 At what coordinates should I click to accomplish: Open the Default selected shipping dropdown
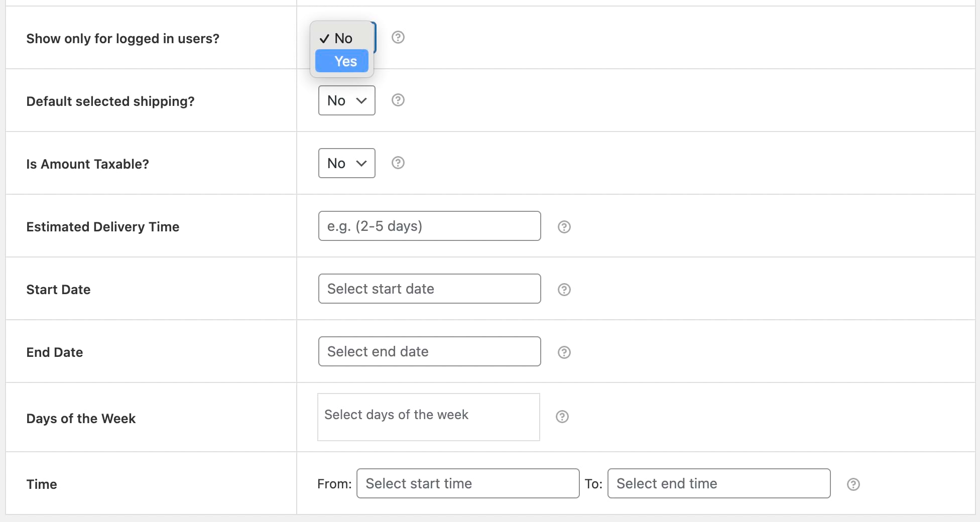pyautogui.click(x=346, y=100)
